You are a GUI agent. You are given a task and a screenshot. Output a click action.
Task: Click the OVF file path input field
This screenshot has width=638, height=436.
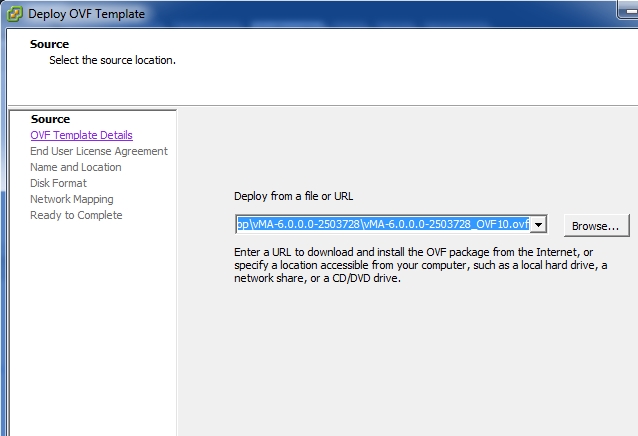(383, 225)
